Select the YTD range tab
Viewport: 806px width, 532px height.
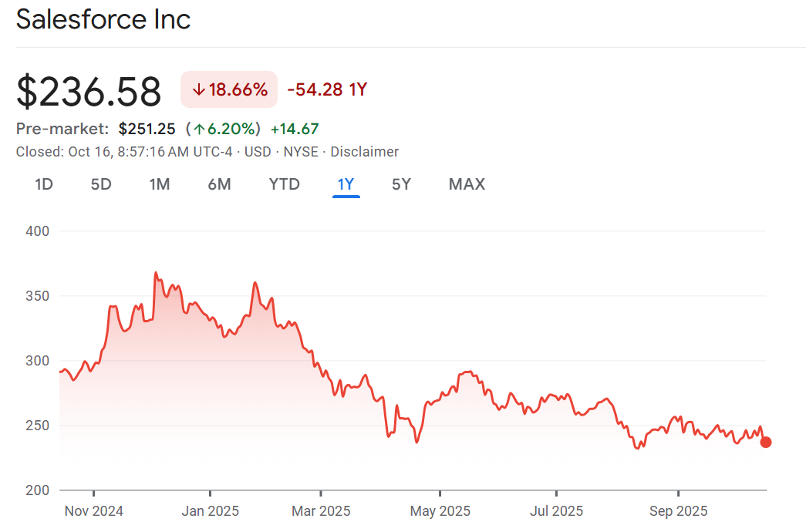click(x=284, y=184)
